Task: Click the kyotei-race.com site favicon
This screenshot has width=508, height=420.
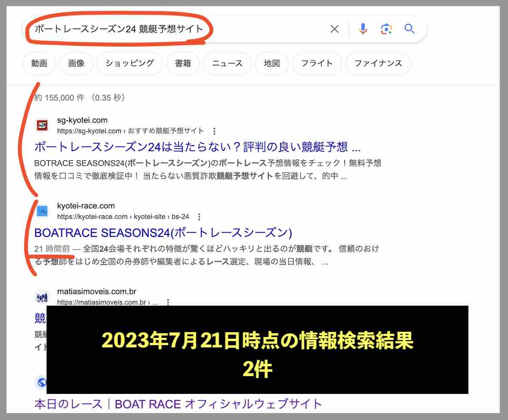Action: tap(42, 211)
